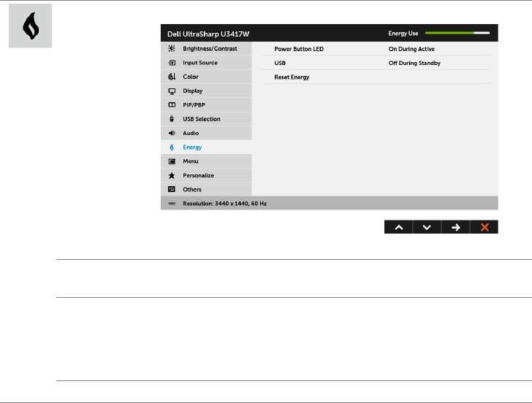Viewport: 532px width, 403px height.
Task: Click the Display monitor icon
Action: tap(172, 91)
